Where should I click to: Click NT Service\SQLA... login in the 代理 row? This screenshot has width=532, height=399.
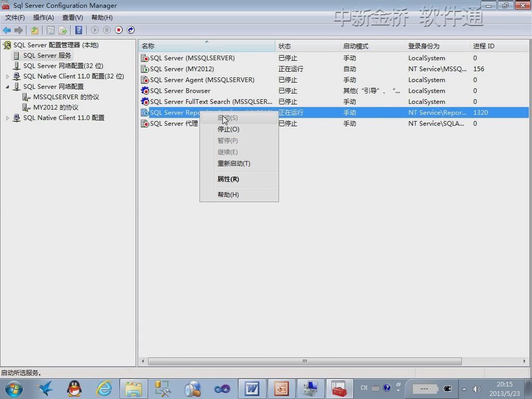pos(436,124)
